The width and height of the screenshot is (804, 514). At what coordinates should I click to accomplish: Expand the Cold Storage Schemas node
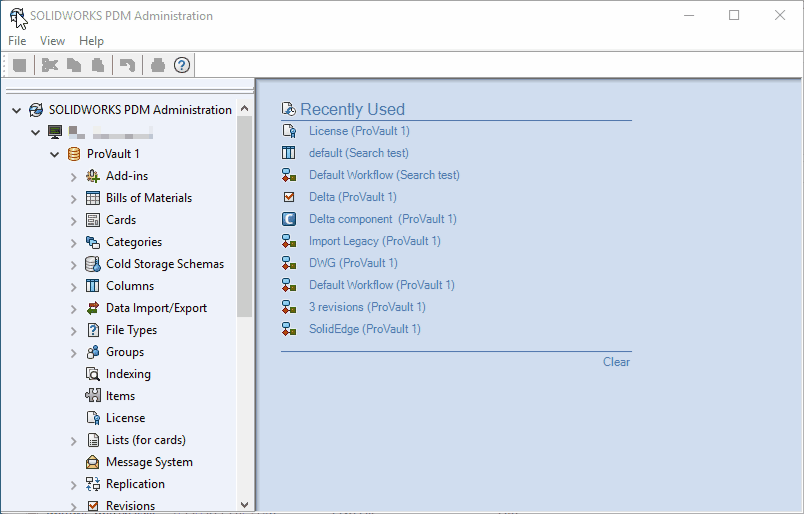(x=73, y=265)
